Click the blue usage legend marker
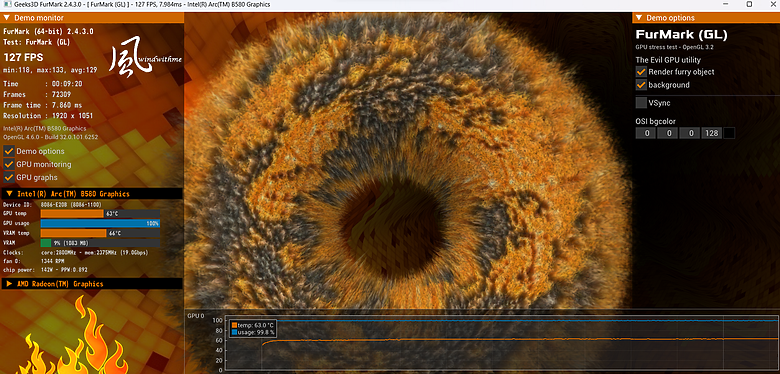 [x=234, y=332]
